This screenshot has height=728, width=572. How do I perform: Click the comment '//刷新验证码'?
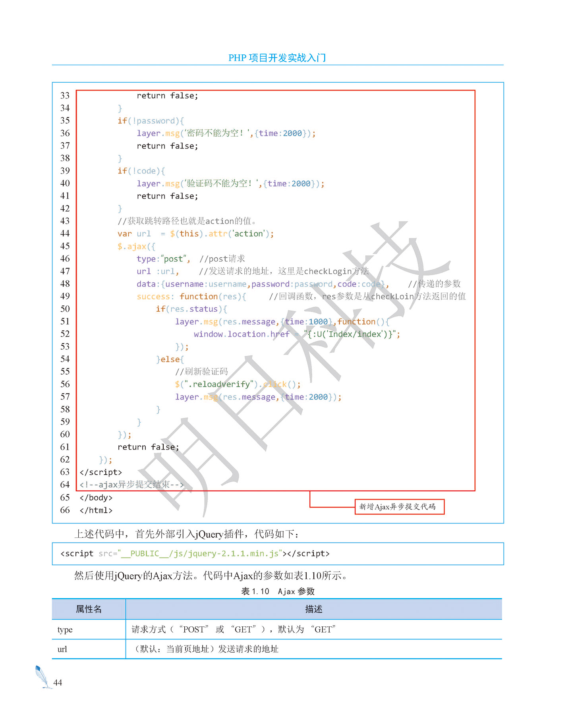coord(201,372)
